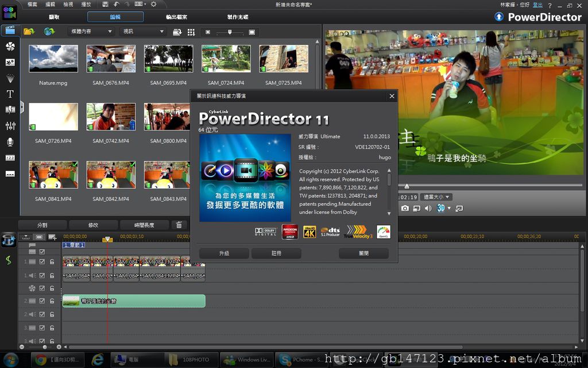Open the Transition Room icon
The width and height of the screenshot is (588, 368).
click(x=10, y=110)
